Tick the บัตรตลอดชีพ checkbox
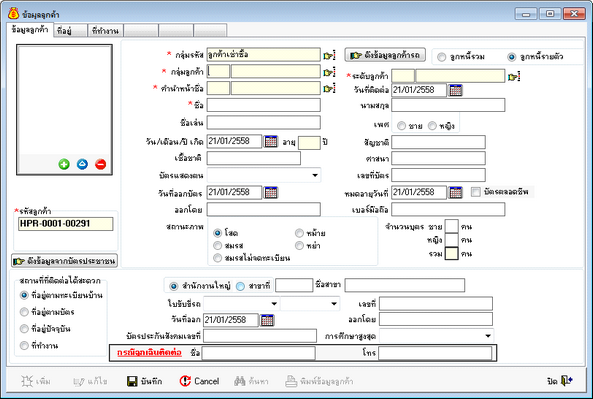The width and height of the screenshot is (593, 399). coord(475,192)
